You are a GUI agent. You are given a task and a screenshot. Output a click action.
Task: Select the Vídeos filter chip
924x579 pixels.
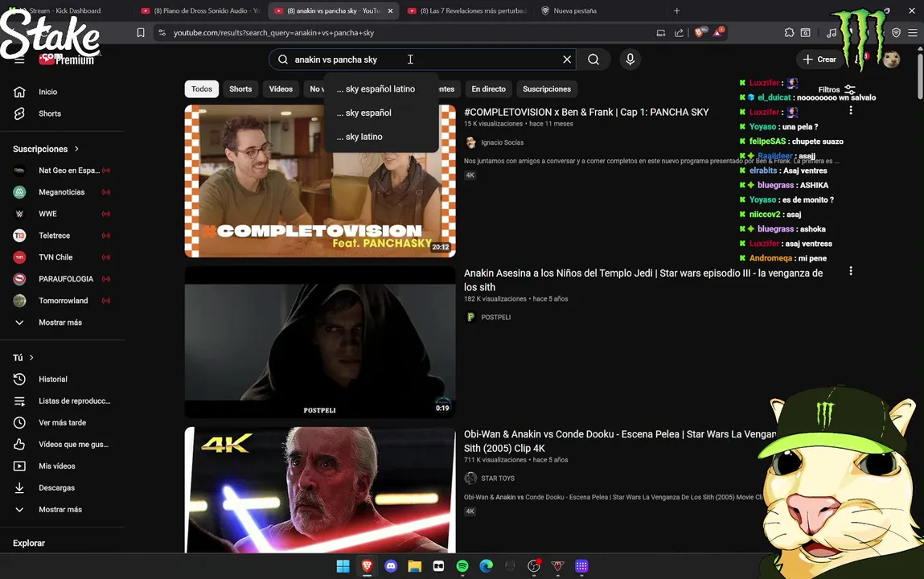pyautogui.click(x=281, y=89)
